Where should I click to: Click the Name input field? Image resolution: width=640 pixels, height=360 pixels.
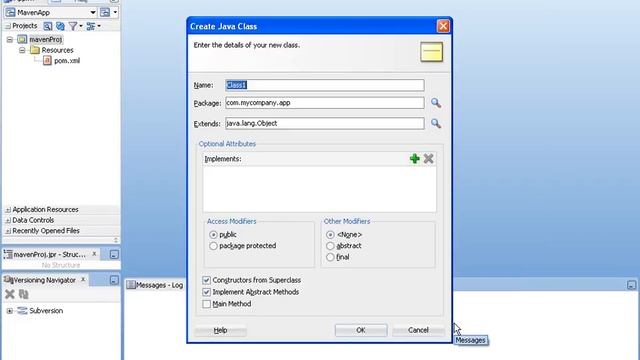tap(324, 85)
